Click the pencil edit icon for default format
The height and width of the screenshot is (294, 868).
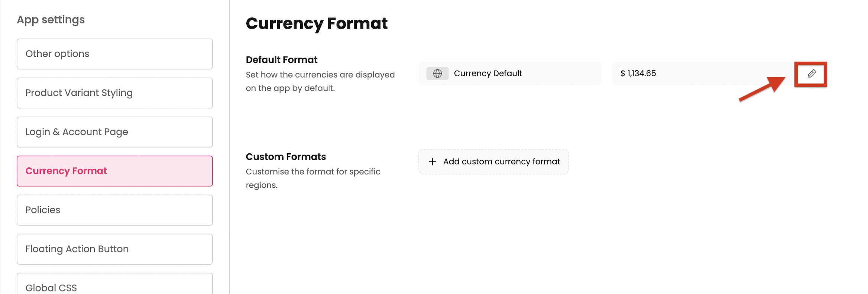[x=812, y=73]
